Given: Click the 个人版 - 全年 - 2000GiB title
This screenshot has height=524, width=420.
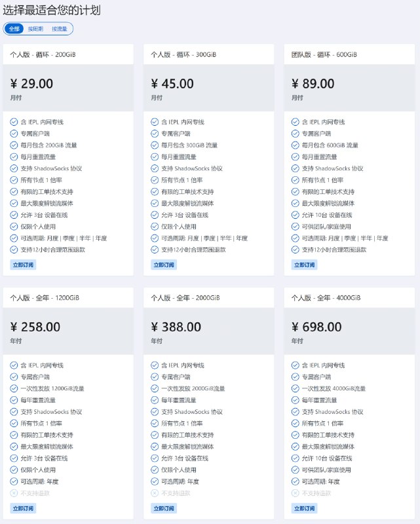Looking at the screenshot, I should point(185,298).
